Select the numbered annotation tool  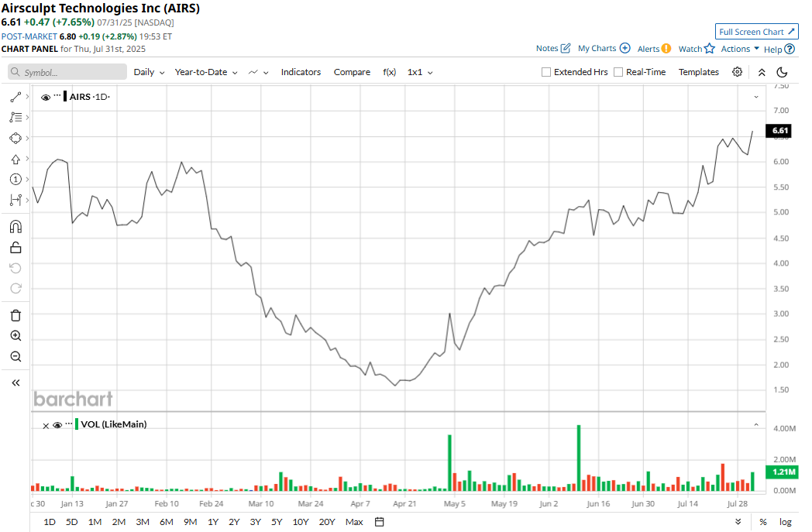coord(15,180)
